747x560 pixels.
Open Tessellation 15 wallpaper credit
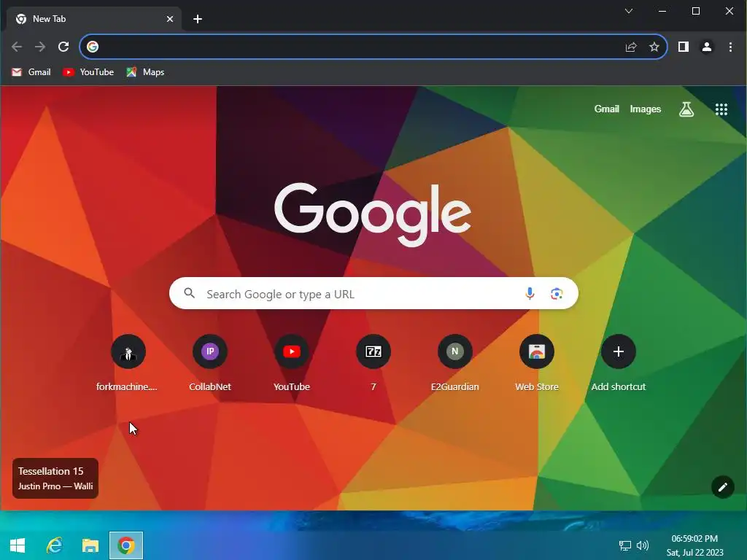[55, 478]
